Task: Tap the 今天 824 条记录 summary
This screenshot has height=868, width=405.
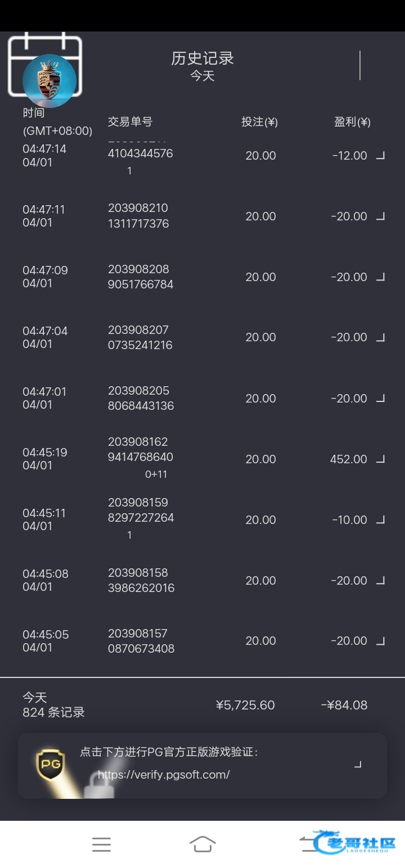Action: (53, 705)
